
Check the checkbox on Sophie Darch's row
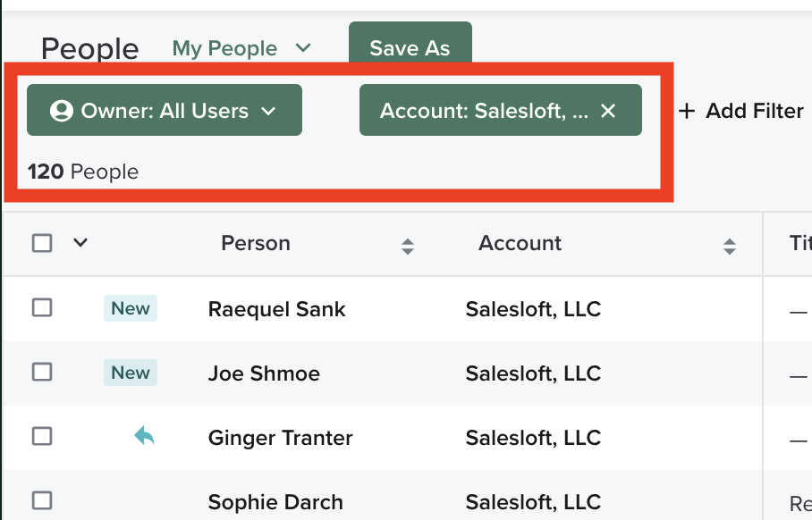pyautogui.click(x=42, y=502)
